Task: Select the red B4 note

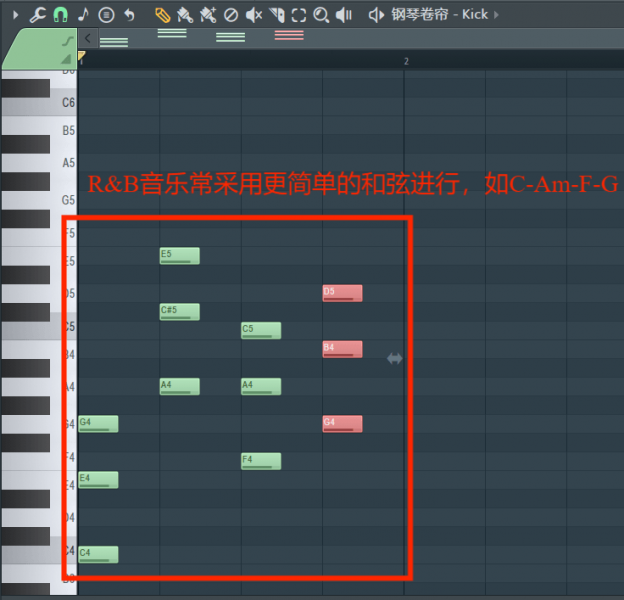Action: coord(342,349)
